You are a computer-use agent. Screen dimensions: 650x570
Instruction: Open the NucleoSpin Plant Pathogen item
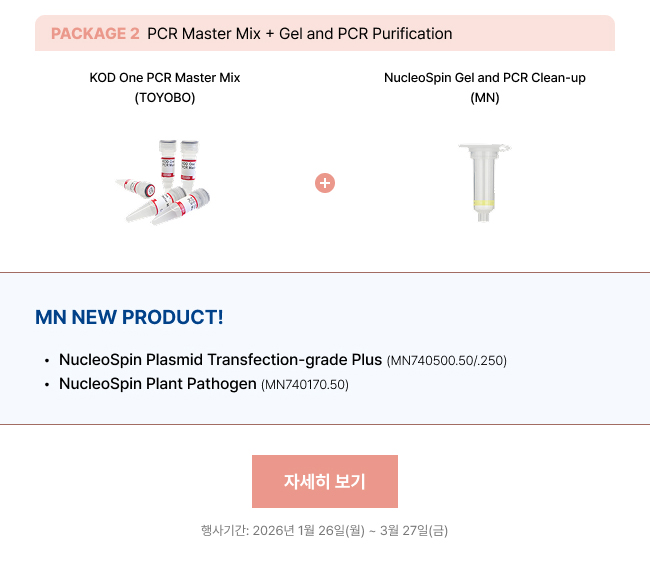pyautogui.click(x=157, y=384)
